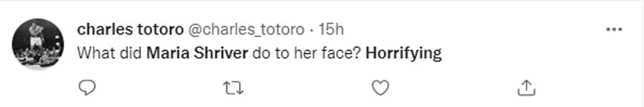Open the tweet via the 15h timestamp

click(331, 29)
